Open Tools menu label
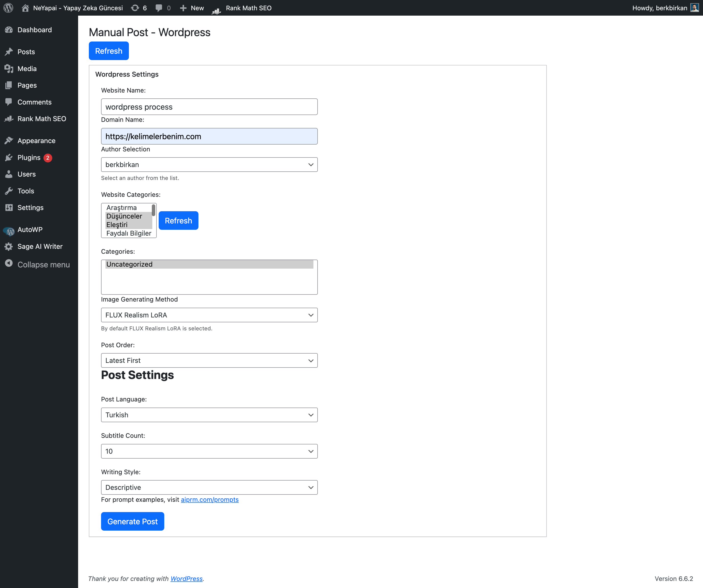The height and width of the screenshot is (588, 703). click(x=26, y=191)
